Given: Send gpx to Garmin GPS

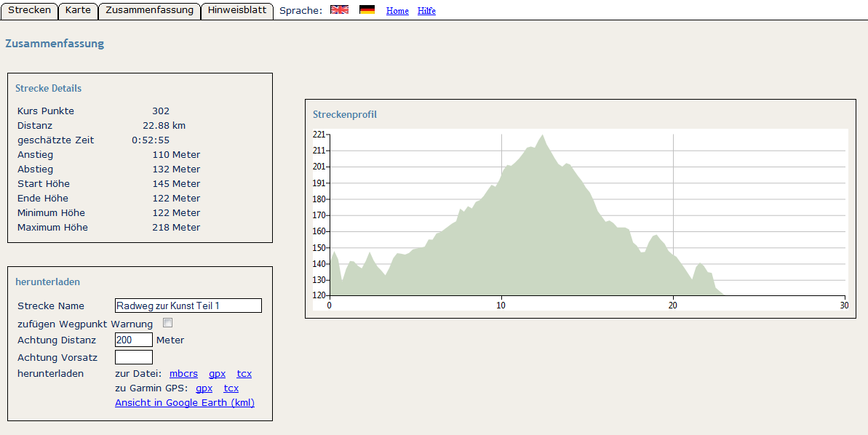Looking at the screenshot, I should coord(204,388).
